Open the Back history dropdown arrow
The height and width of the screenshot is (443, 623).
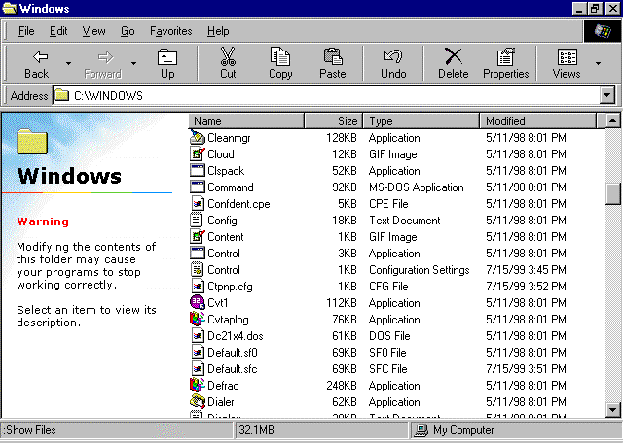[68, 63]
